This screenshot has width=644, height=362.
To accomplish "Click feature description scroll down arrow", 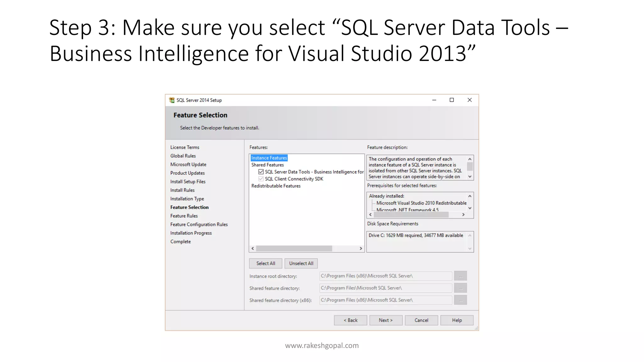I will click(470, 177).
